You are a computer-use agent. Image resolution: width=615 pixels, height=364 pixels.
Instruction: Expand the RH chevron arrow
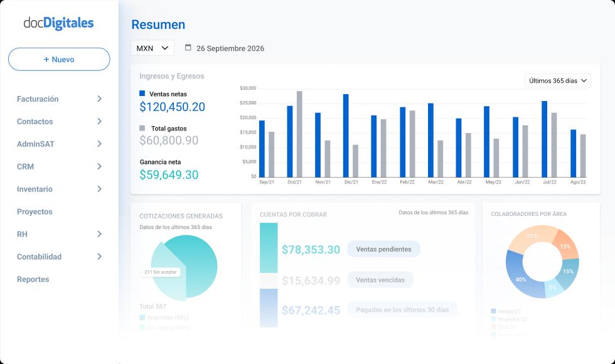[x=99, y=233]
